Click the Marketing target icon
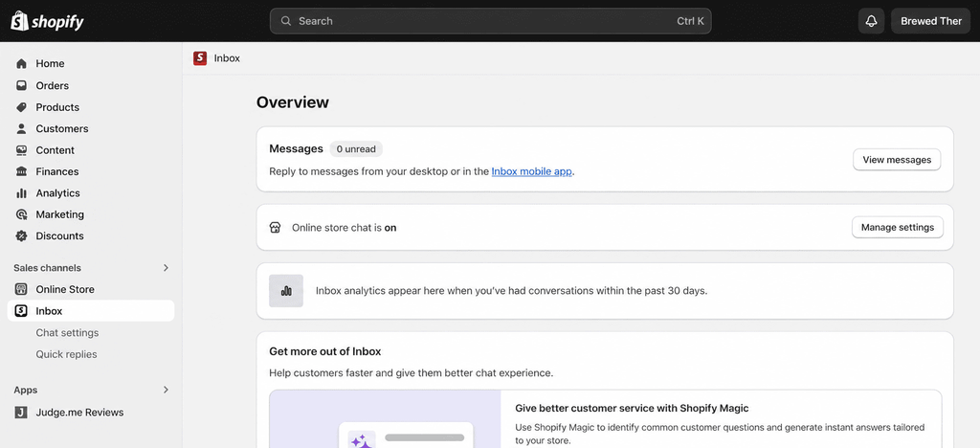The width and height of the screenshot is (980, 448). (x=21, y=214)
